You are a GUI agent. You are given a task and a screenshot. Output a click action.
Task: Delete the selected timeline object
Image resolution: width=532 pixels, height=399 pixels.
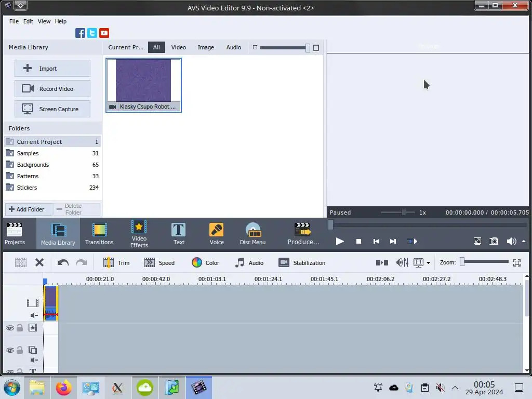click(39, 262)
